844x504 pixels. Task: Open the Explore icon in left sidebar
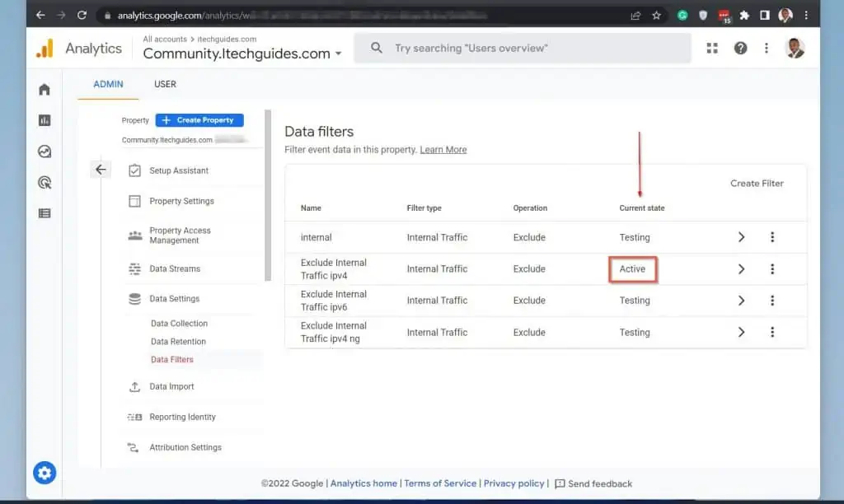45,152
